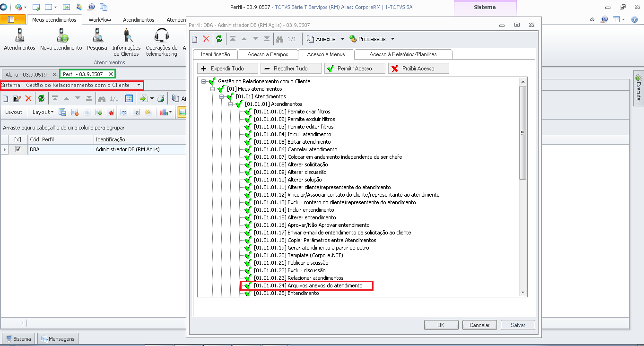Toggle check for 01.01.01.10 Alterar solução
Viewport: 644px width, 346px height.
click(x=248, y=180)
